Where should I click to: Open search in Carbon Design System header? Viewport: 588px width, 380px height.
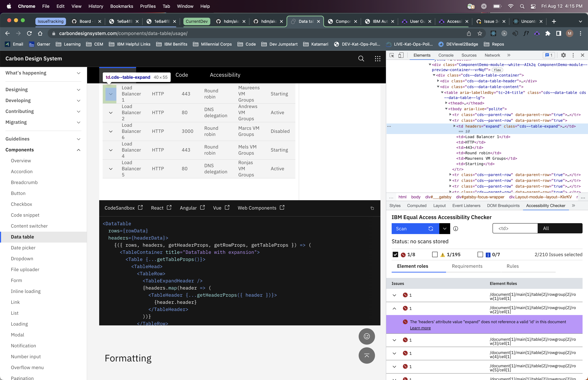point(361,59)
